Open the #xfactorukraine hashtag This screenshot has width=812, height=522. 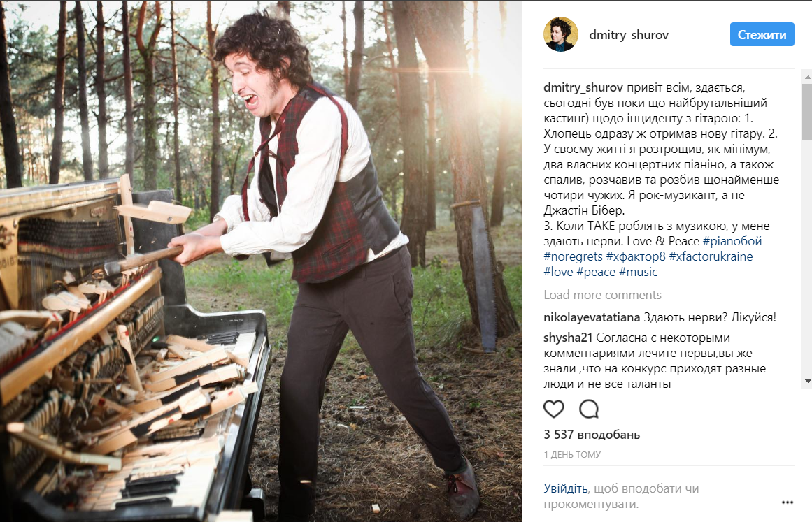pos(711,256)
